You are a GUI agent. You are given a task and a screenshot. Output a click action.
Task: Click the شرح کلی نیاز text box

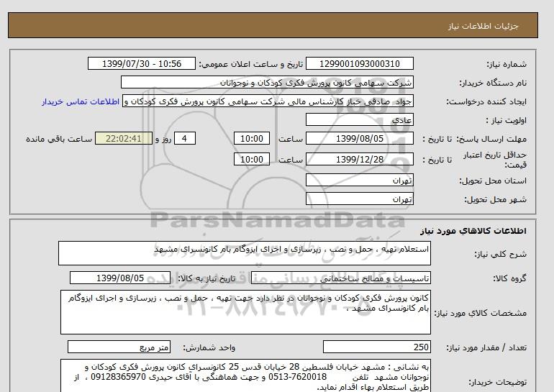[245, 253]
